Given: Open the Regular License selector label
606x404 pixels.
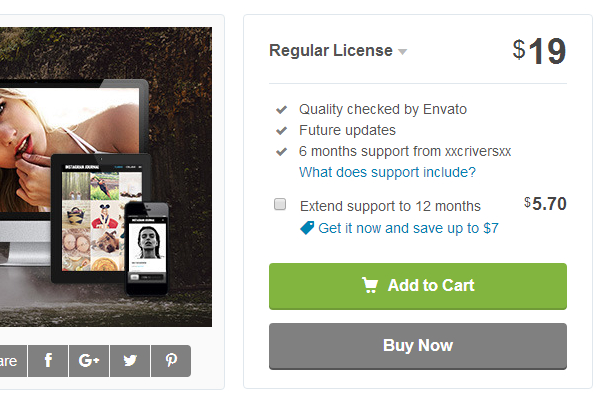Looking at the screenshot, I should 331,51.
